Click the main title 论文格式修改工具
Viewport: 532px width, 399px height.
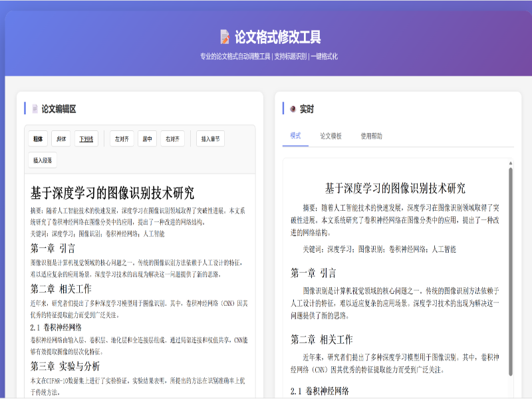(x=278, y=37)
